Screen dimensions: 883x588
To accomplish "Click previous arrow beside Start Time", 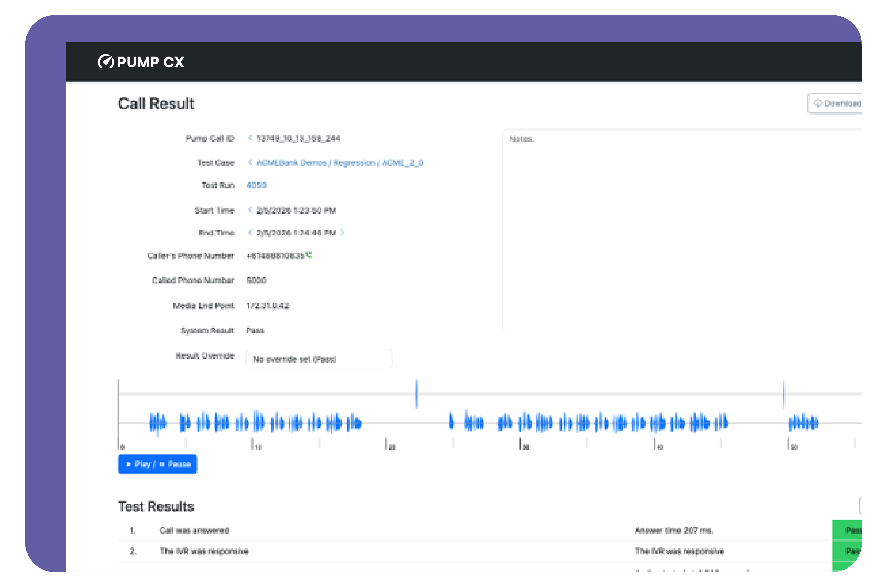I will (250, 210).
